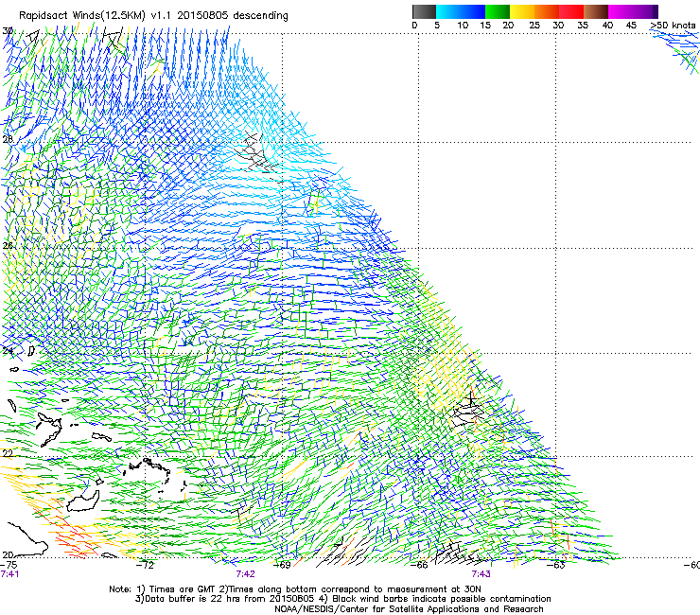Click the 26 latitude axis label
This screenshot has height=615, width=700.
8,246
